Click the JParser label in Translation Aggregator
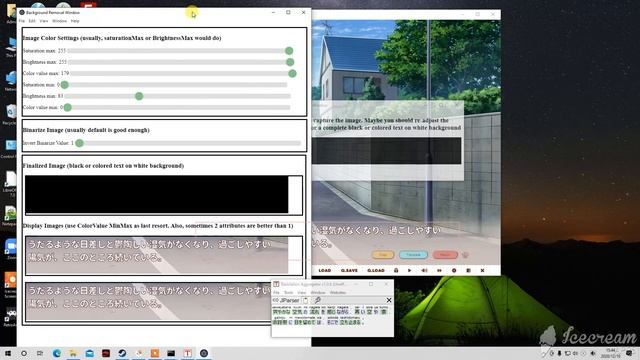 (x=289, y=300)
